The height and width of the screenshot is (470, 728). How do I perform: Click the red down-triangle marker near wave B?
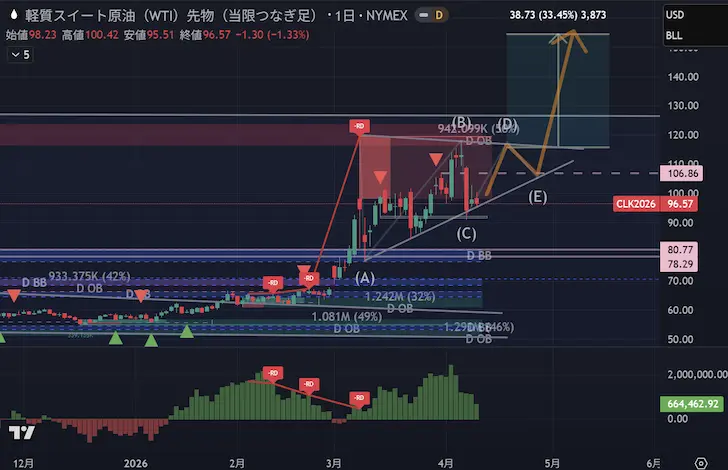436,160
